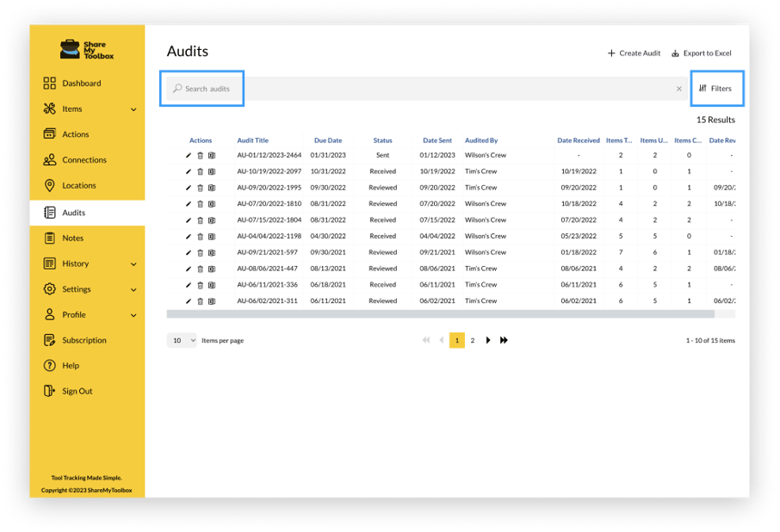Screen dimensions: 780x532
Task: Open the audit detail icon beside AU-09/20/2022-1995
Action: click(x=211, y=188)
